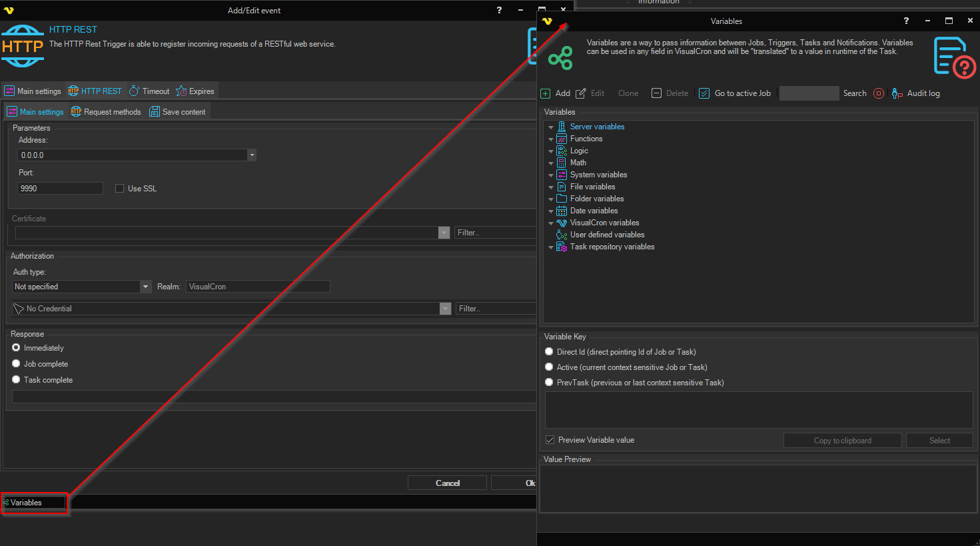The image size is (980, 546).
Task: Click the Add plus icon in Variables toolbar
Action: [x=546, y=93]
